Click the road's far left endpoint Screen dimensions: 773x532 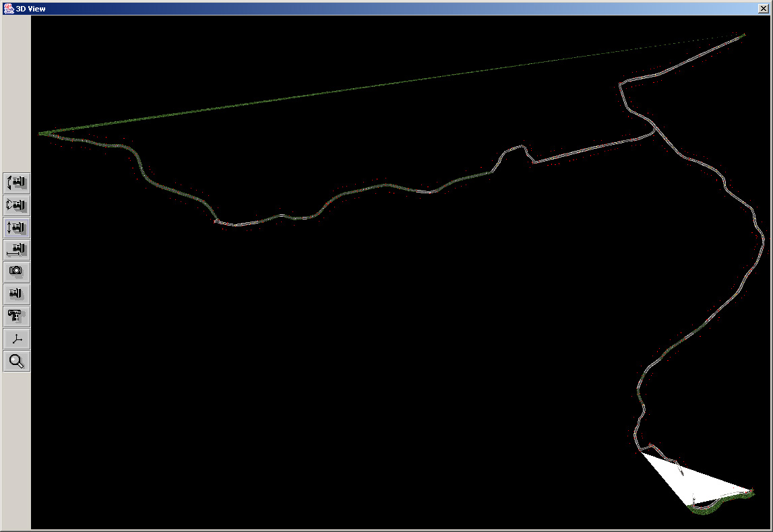(40, 133)
